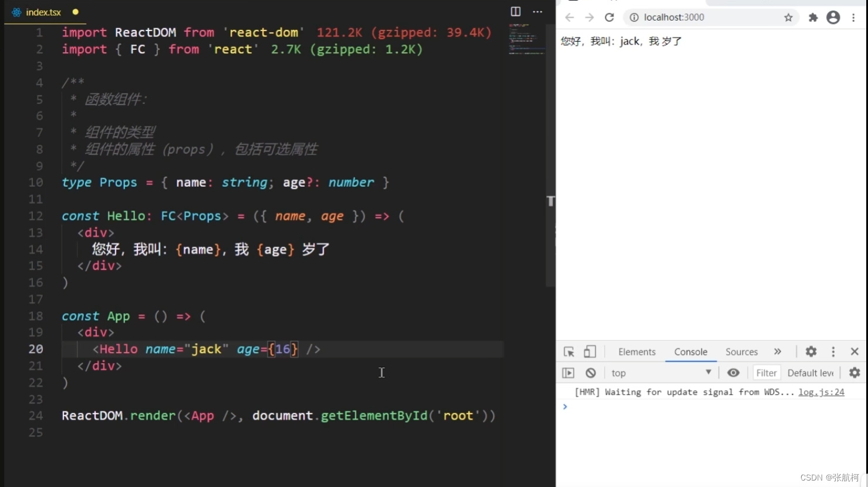This screenshot has height=487, width=868.
Task: Toggle the live expression eye icon
Action: pos(733,372)
